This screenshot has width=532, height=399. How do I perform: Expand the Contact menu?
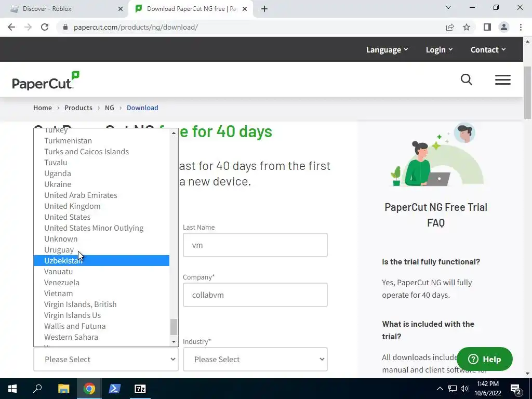click(x=488, y=50)
